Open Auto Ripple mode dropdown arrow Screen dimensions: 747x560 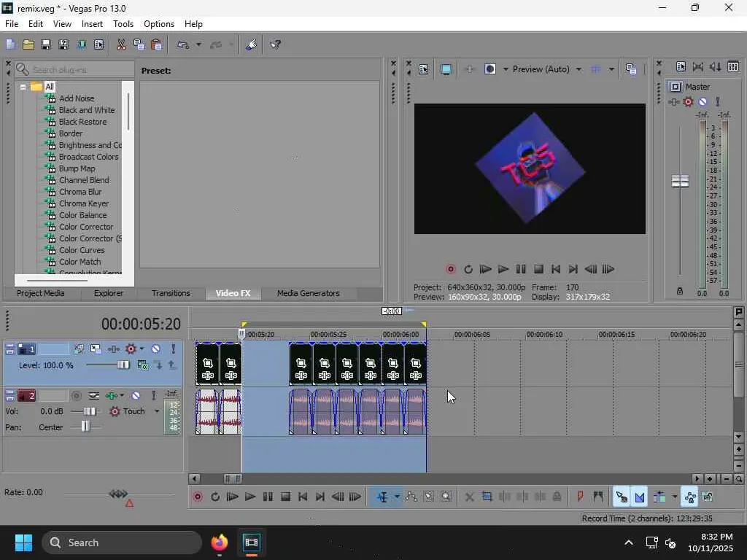tap(675, 497)
